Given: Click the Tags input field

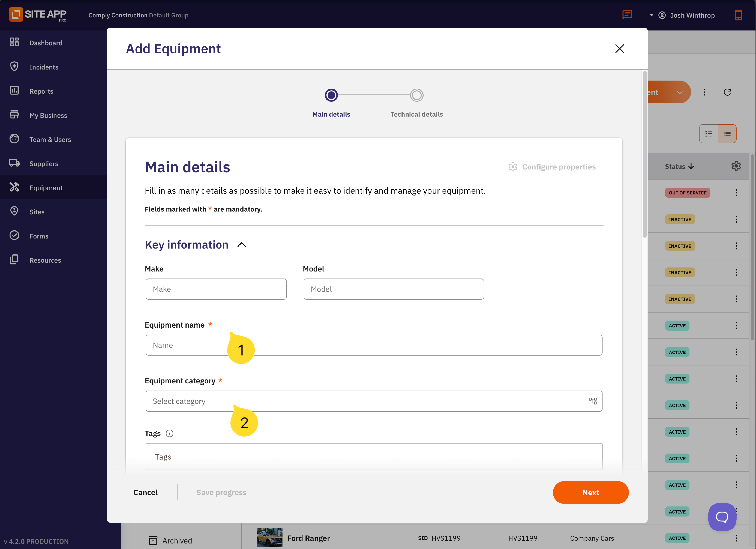Looking at the screenshot, I should (374, 457).
